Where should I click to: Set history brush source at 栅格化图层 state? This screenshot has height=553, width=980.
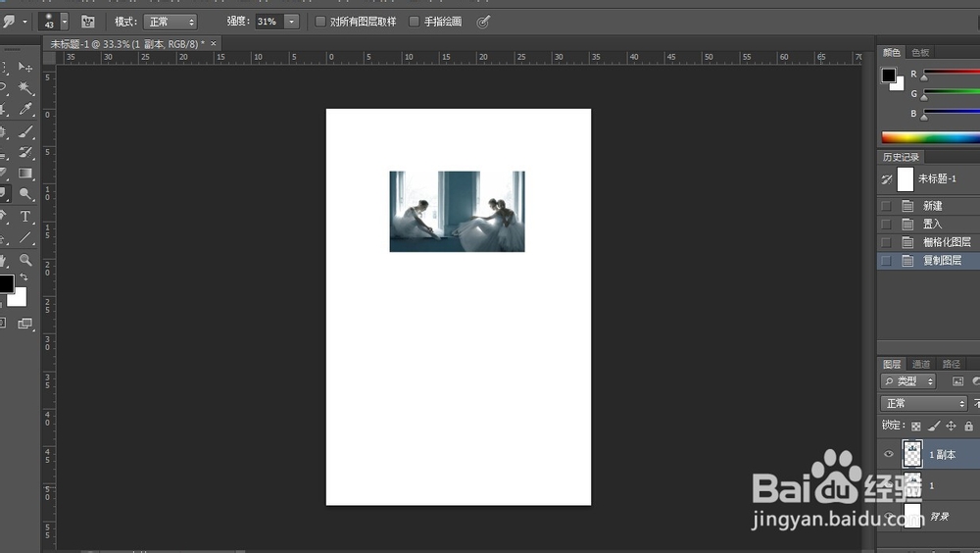[886, 242]
